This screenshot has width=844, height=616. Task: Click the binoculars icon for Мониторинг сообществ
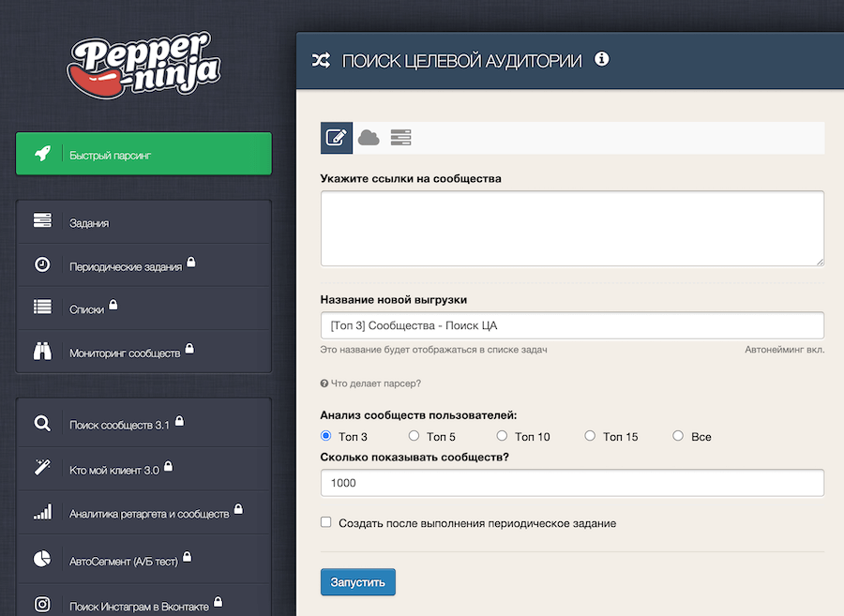pyautogui.click(x=42, y=351)
